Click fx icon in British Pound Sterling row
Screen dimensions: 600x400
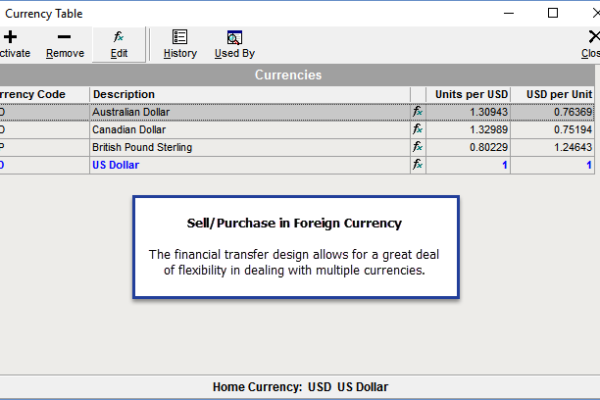[x=418, y=147]
